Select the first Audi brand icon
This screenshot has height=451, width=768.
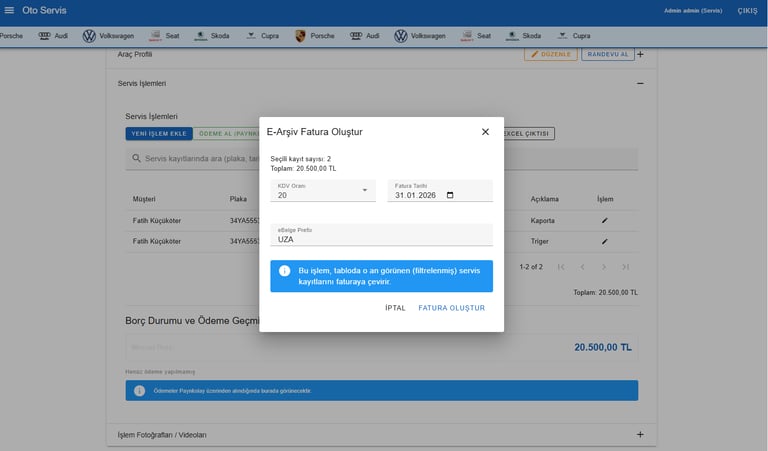click(x=44, y=36)
